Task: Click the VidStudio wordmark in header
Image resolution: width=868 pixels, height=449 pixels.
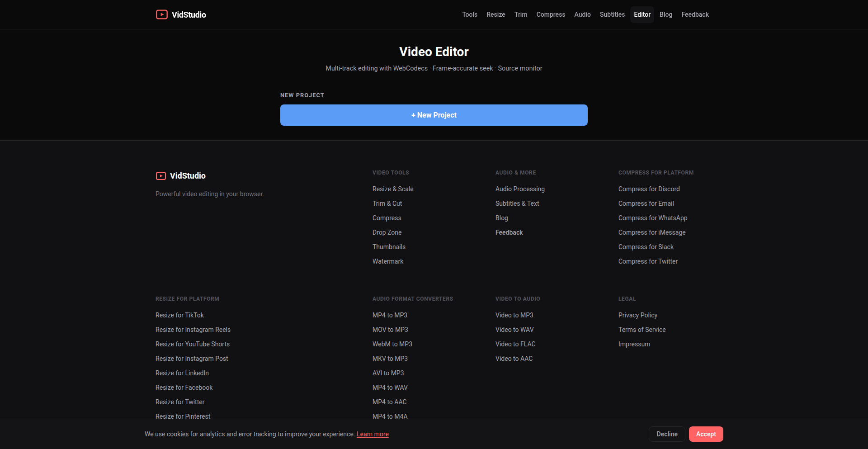Action: [x=189, y=14]
